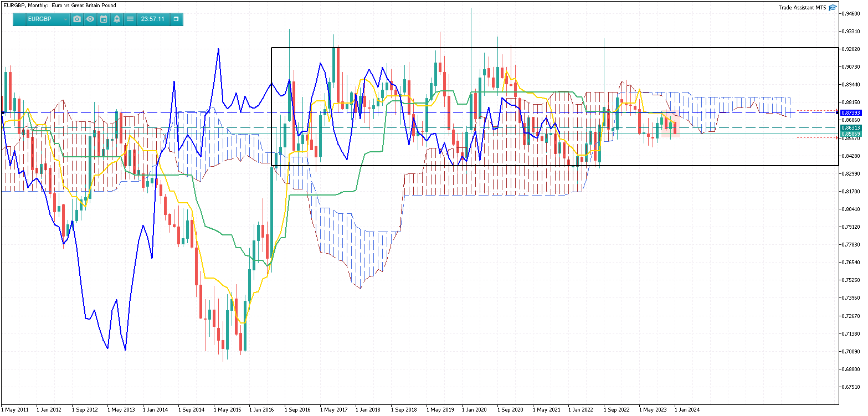Click the 0.71380 price axis value
Screen dimensions: 868x416
coord(851,334)
